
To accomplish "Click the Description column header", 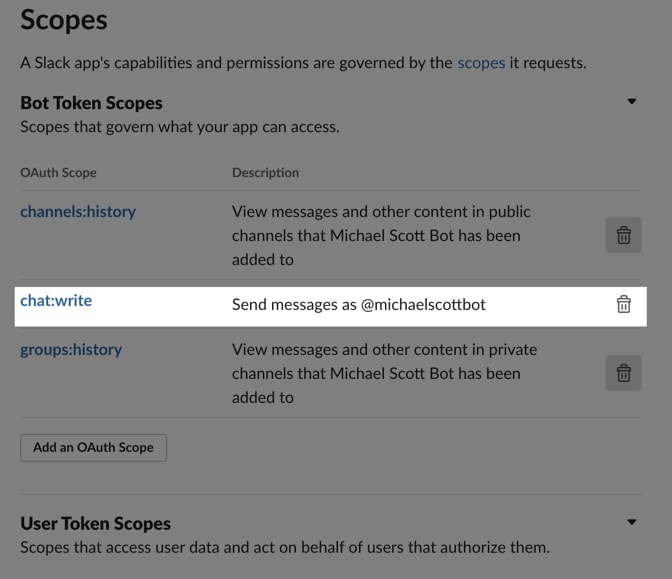I will click(x=266, y=173).
